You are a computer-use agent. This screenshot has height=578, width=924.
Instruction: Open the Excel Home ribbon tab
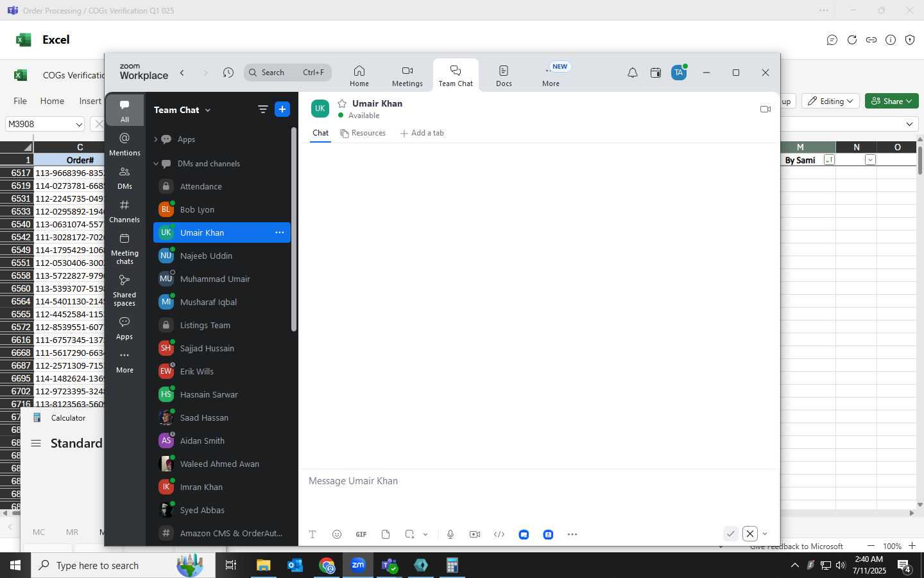click(x=52, y=101)
